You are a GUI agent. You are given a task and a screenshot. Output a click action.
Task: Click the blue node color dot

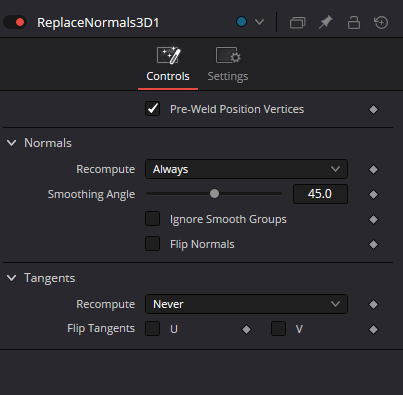coord(241,22)
